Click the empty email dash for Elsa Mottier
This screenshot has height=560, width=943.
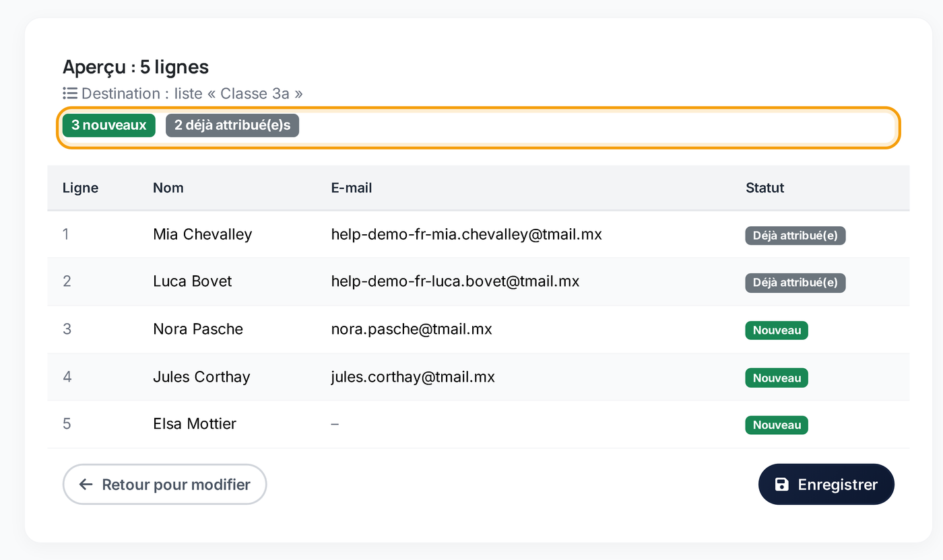point(335,424)
